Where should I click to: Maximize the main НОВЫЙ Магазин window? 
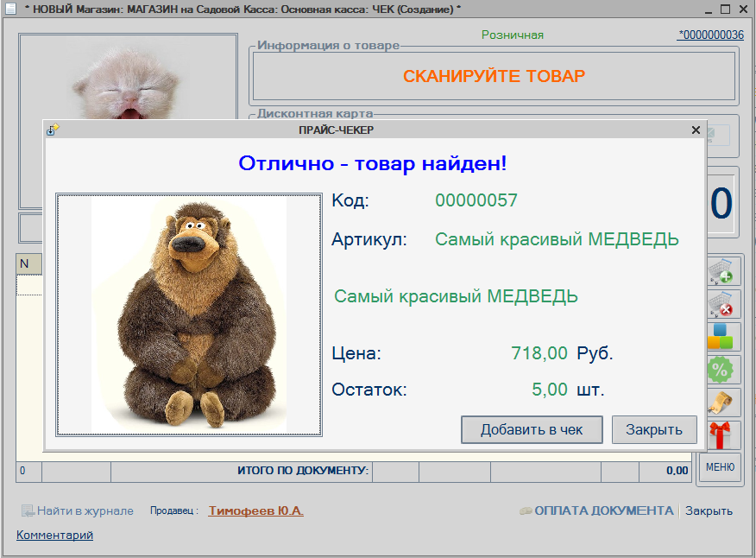[726, 9]
